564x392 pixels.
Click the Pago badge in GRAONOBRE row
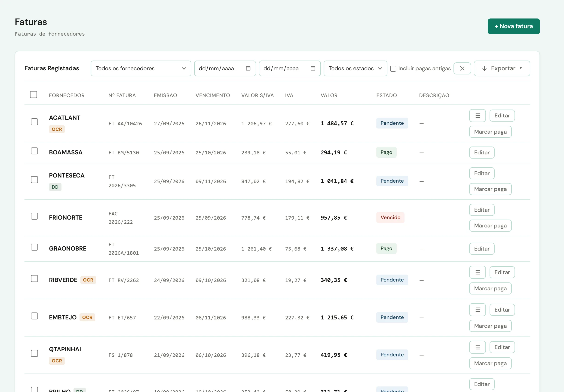click(386, 248)
